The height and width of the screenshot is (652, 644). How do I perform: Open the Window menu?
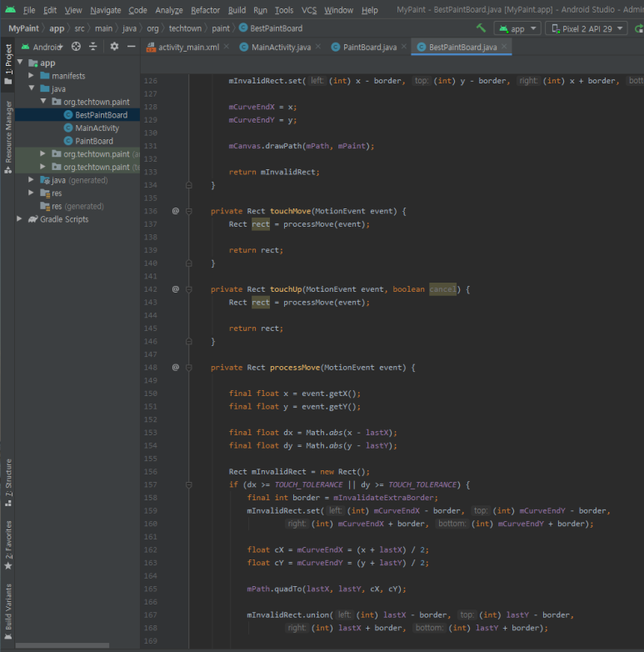pyautogui.click(x=338, y=10)
